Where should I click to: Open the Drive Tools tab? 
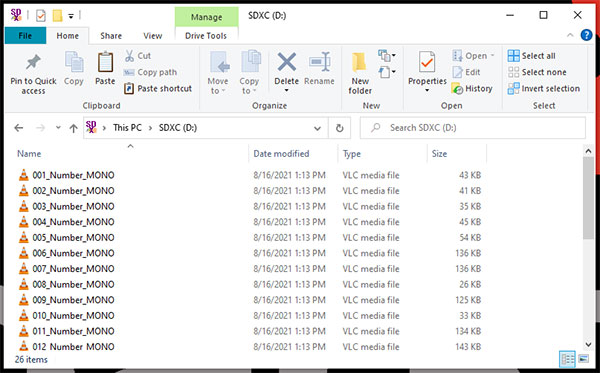206,36
